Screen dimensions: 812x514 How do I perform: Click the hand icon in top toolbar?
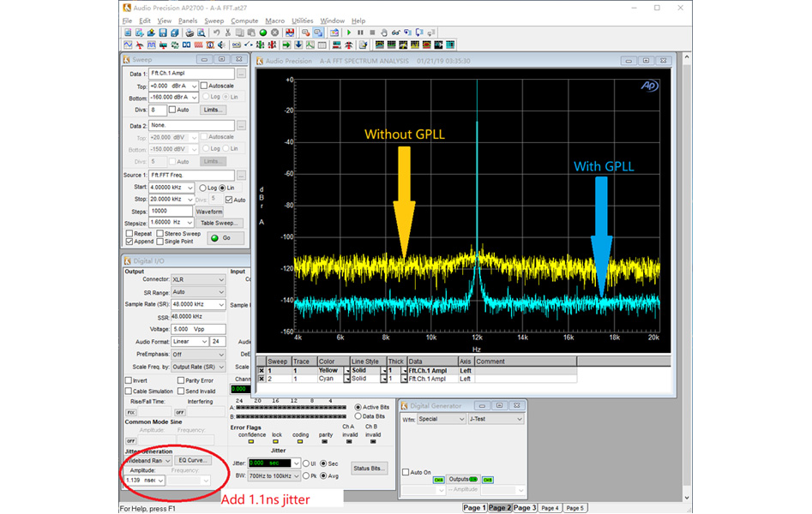(x=384, y=33)
